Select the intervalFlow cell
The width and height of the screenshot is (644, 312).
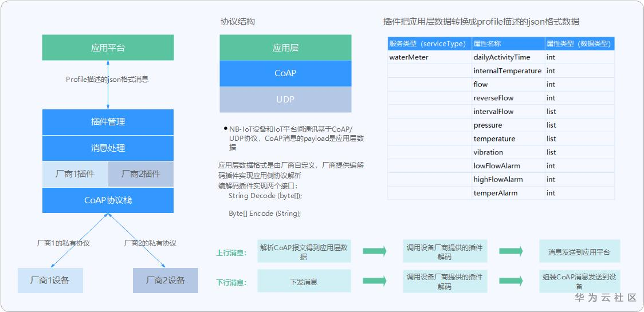508,111
